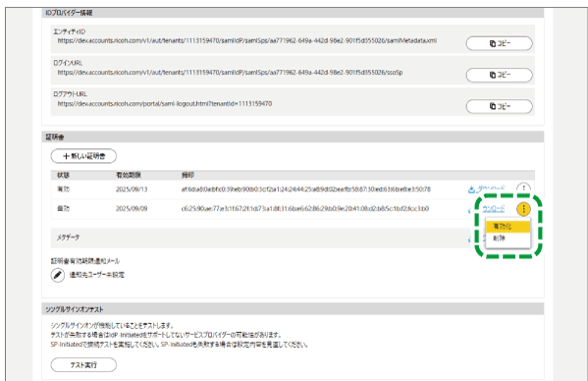Click the 拇印 column header

187,175
